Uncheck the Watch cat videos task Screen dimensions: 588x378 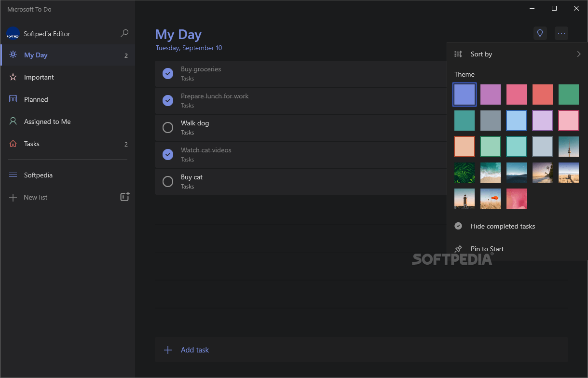(x=168, y=154)
